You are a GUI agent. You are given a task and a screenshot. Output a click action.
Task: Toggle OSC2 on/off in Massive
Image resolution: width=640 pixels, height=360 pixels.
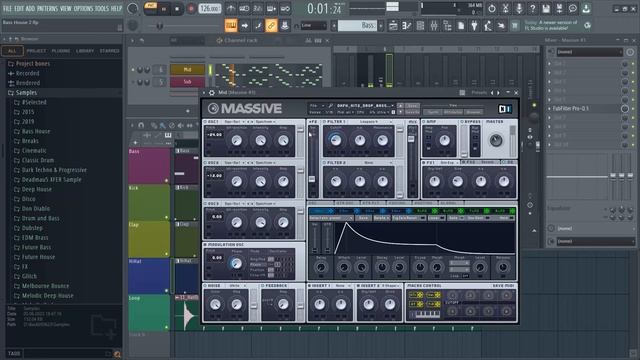point(205,162)
